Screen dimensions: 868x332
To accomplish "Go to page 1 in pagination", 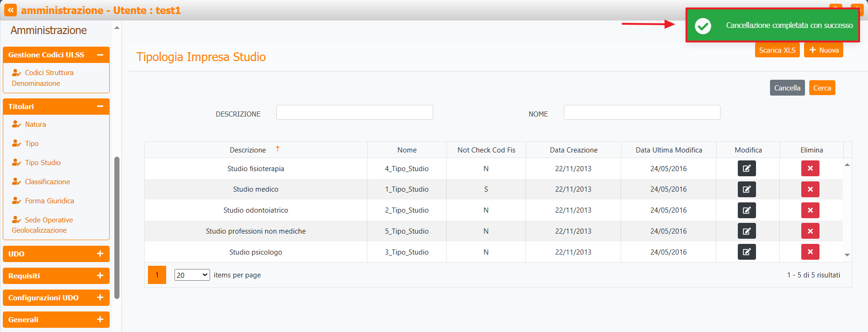I will click(157, 275).
